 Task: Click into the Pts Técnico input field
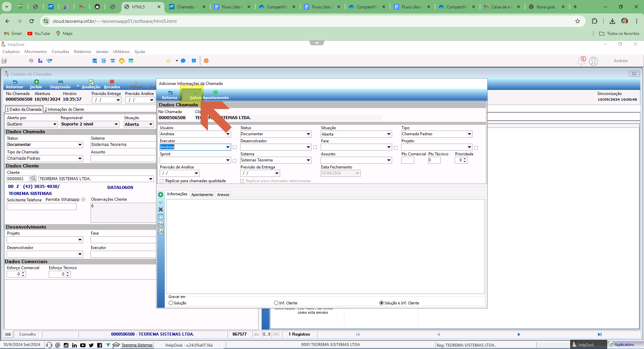pos(434,160)
